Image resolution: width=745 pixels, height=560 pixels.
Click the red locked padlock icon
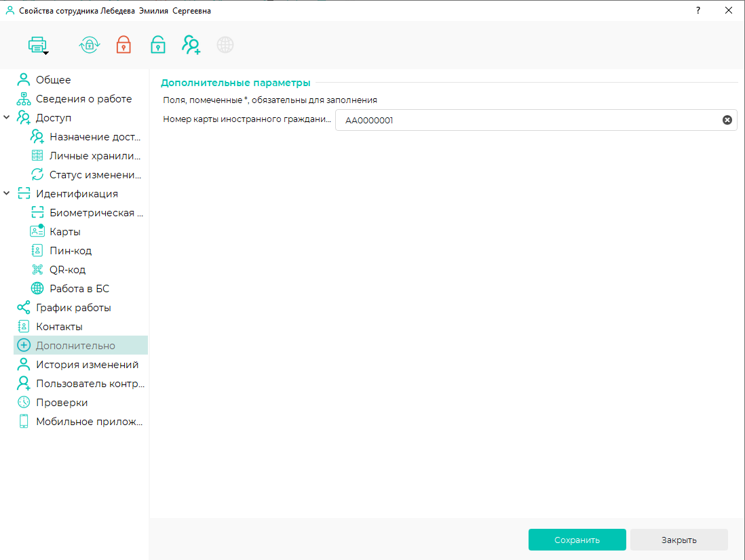tap(123, 45)
